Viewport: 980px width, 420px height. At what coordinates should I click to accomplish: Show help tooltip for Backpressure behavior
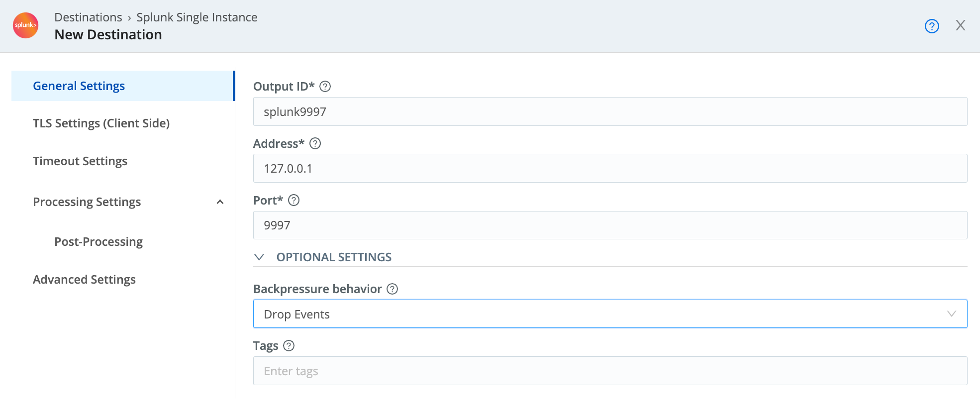392,289
